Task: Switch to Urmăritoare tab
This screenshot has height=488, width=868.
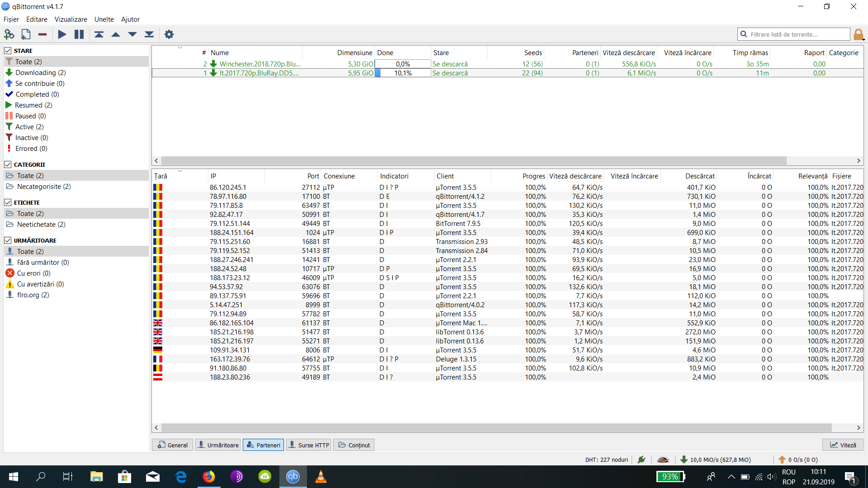Action: point(218,445)
